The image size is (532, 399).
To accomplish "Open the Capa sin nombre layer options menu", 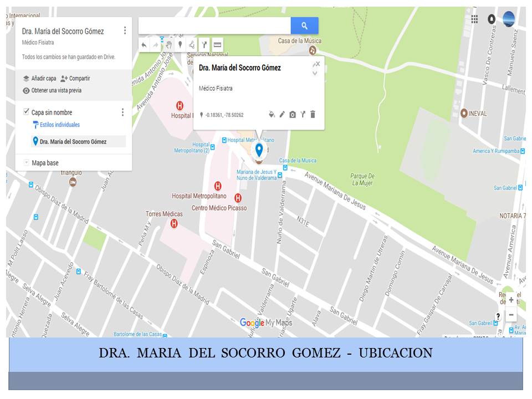I will (x=122, y=112).
